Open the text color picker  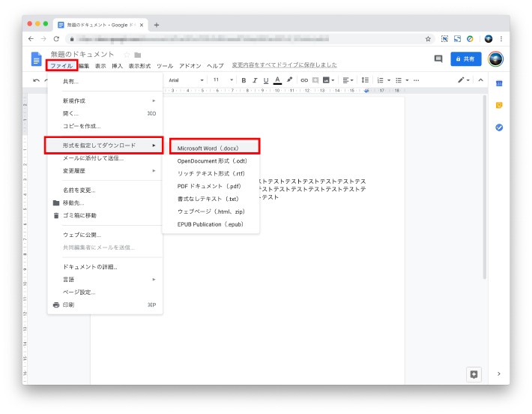click(277, 80)
